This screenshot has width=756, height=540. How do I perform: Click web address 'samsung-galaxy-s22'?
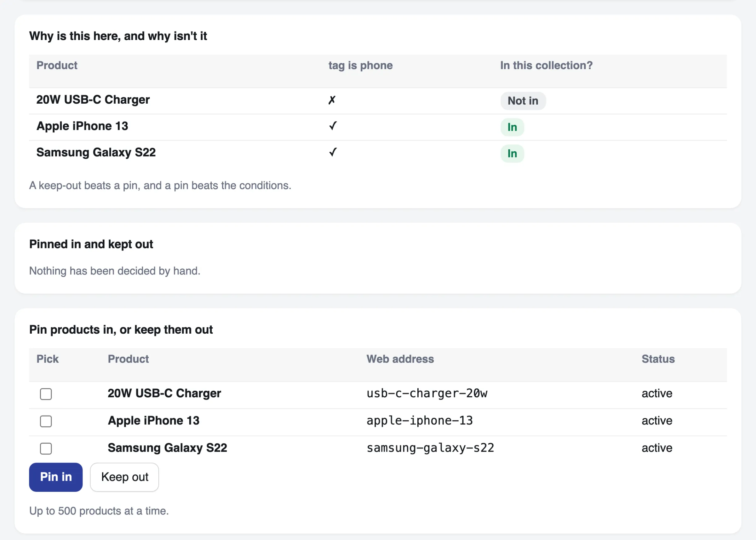[430, 448]
